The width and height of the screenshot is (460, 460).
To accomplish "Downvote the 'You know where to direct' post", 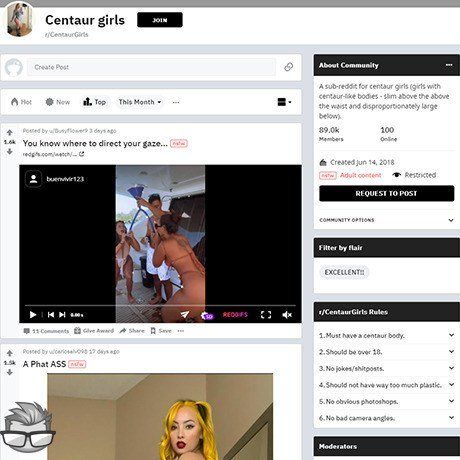I will click(10, 152).
